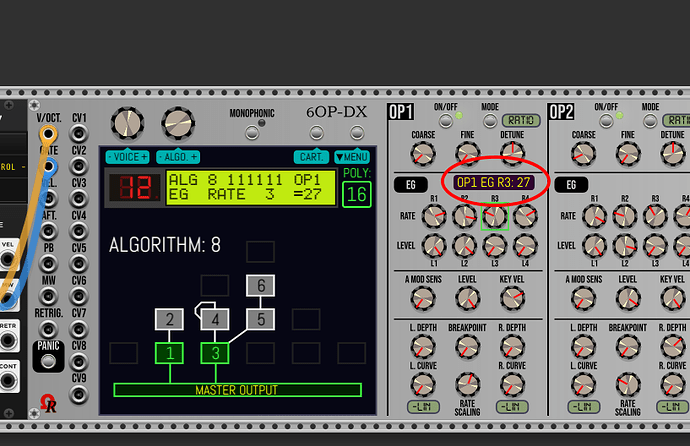Screen dimensions: 690x446
Task: Select operator 1 in algorithm display
Action: [x=170, y=352]
